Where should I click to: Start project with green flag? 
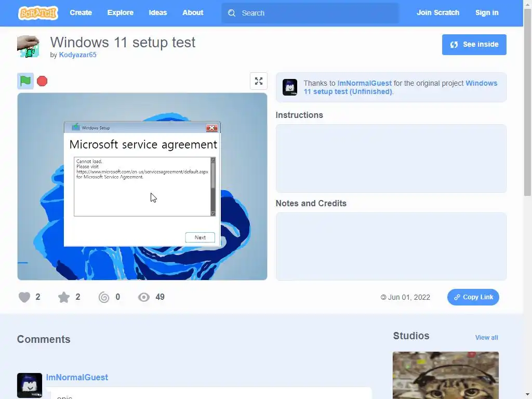click(25, 81)
